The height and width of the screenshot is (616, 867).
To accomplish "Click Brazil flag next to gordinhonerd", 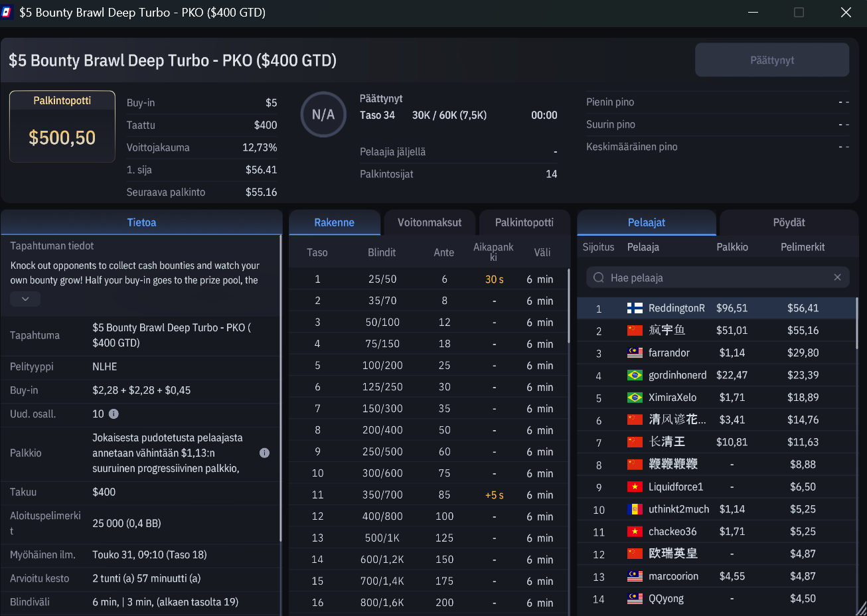I will coord(635,375).
